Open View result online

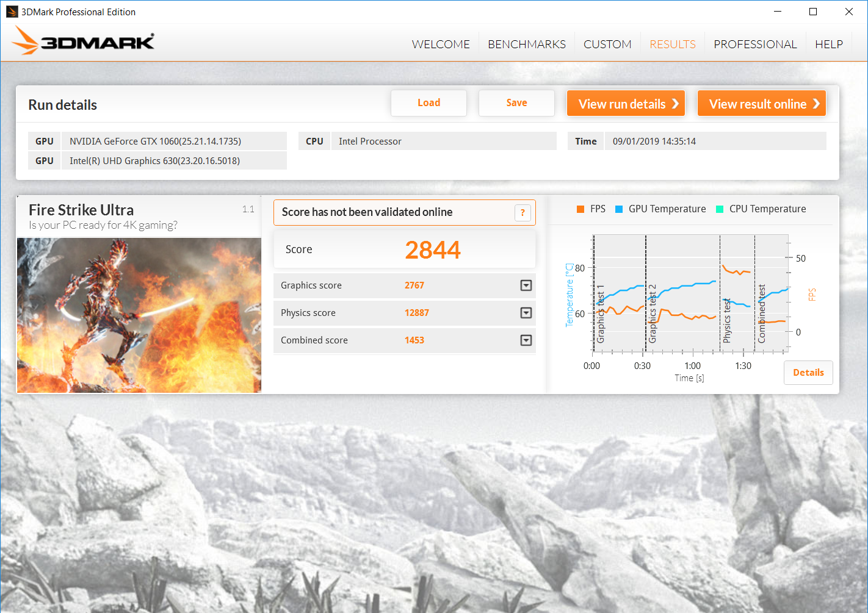point(761,104)
